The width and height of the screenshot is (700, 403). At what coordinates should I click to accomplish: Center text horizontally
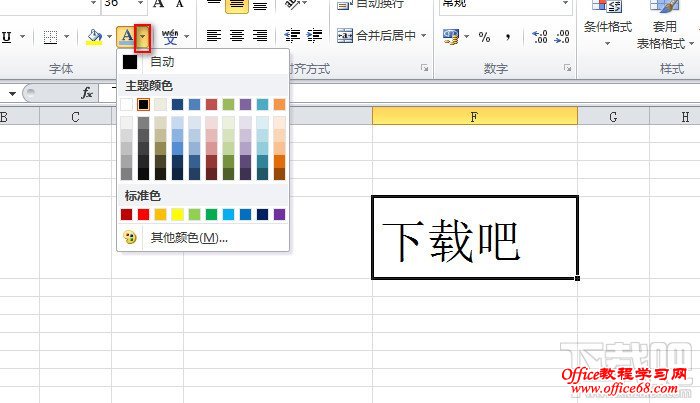click(237, 35)
